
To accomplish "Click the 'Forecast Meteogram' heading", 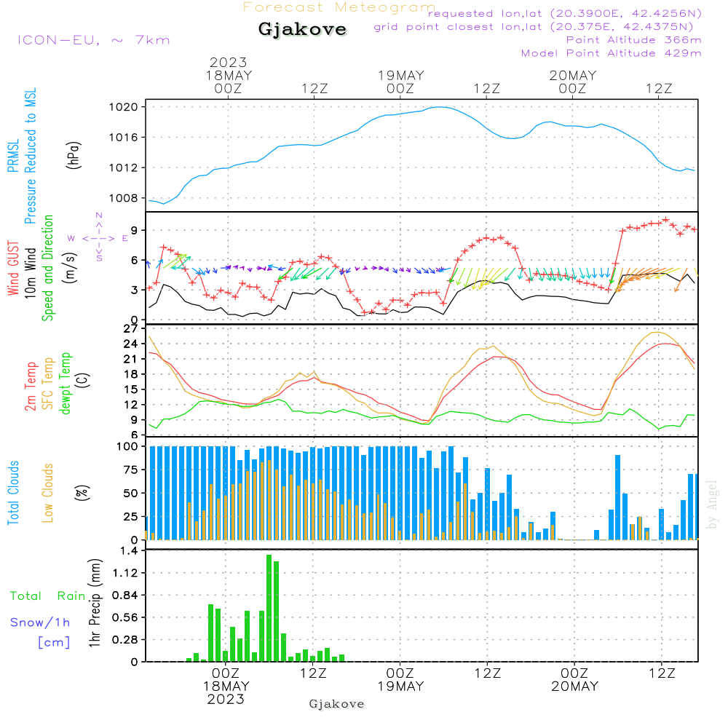I will point(339,7).
